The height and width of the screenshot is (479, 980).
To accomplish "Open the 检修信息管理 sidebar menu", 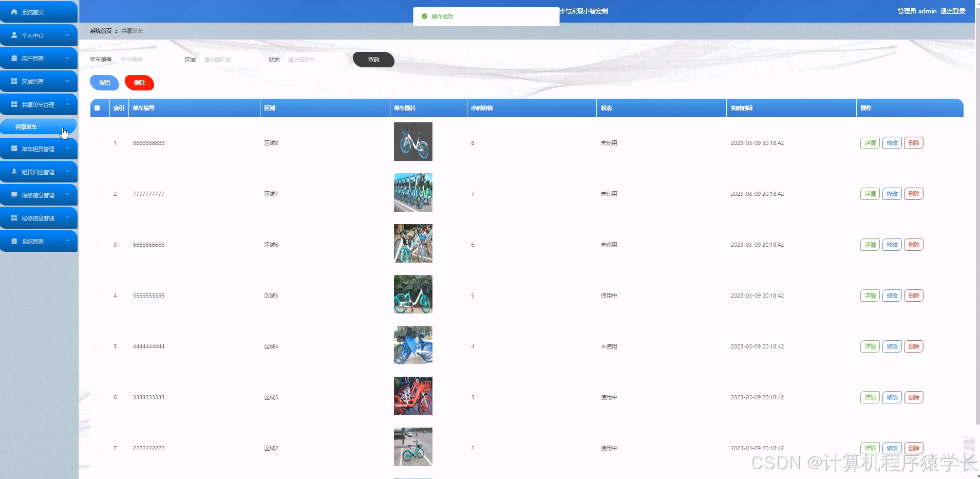I will click(39, 218).
